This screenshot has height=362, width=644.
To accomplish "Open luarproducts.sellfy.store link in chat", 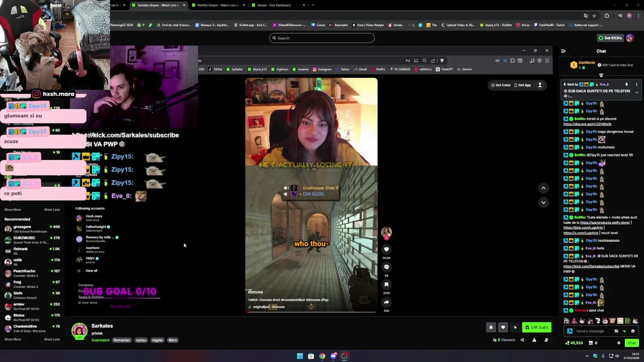I will 605,222.
